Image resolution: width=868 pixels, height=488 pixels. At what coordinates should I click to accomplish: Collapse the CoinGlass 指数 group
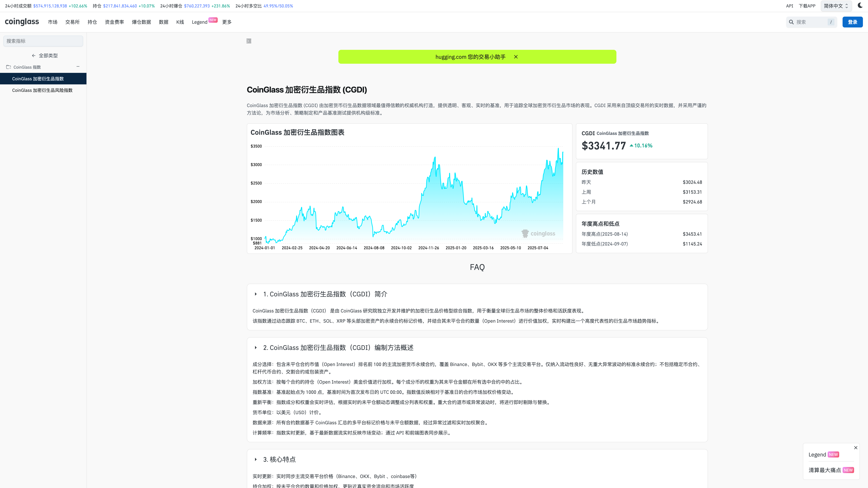[x=78, y=67]
